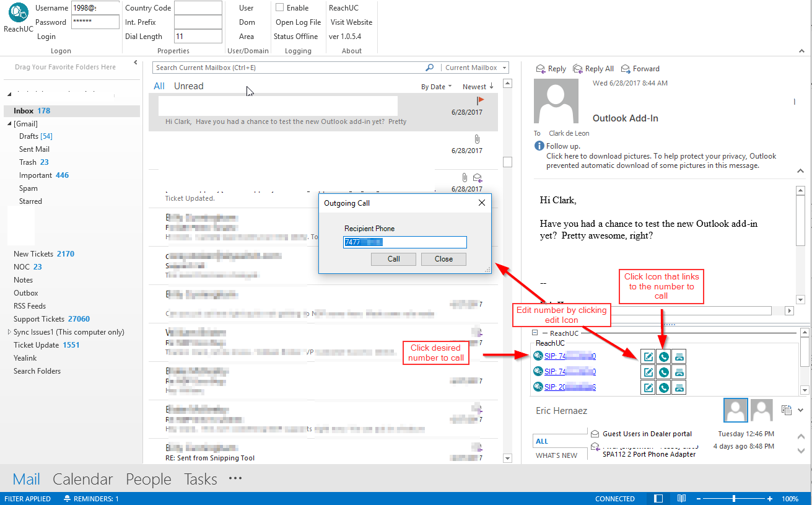The width and height of the screenshot is (812, 505).
Task: Click the Username field in ribbon
Action: pyautogui.click(x=95, y=8)
